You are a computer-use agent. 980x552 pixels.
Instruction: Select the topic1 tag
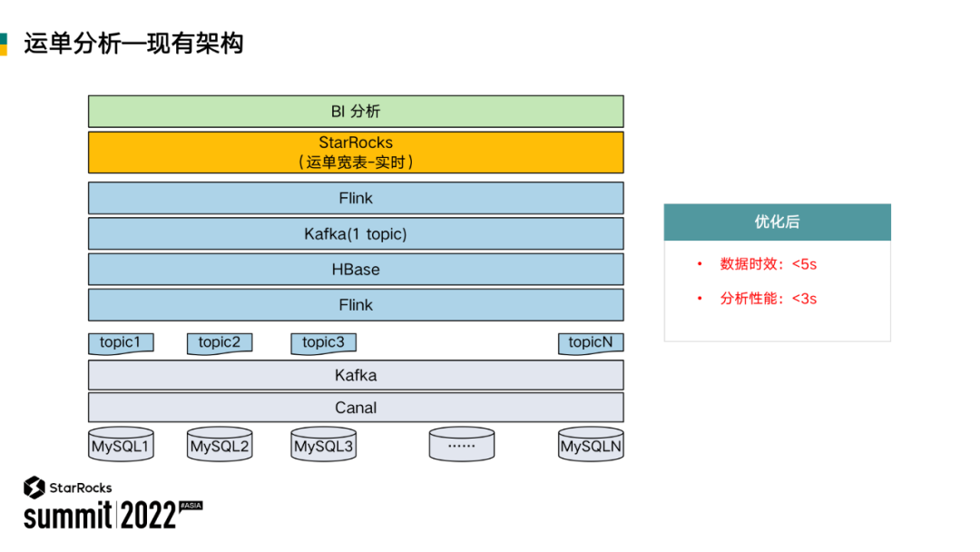(121, 343)
